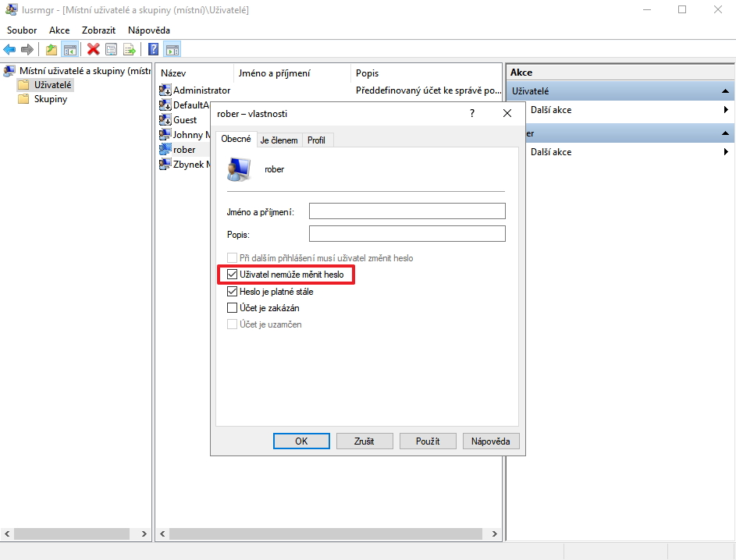Sort by the Popis column header
The width and height of the screenshot is (736, 560).
click(x=426, y=73)
